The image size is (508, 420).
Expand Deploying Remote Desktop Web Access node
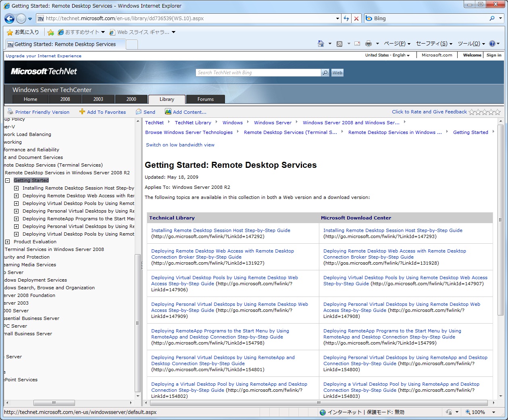(x=16, y=196)
